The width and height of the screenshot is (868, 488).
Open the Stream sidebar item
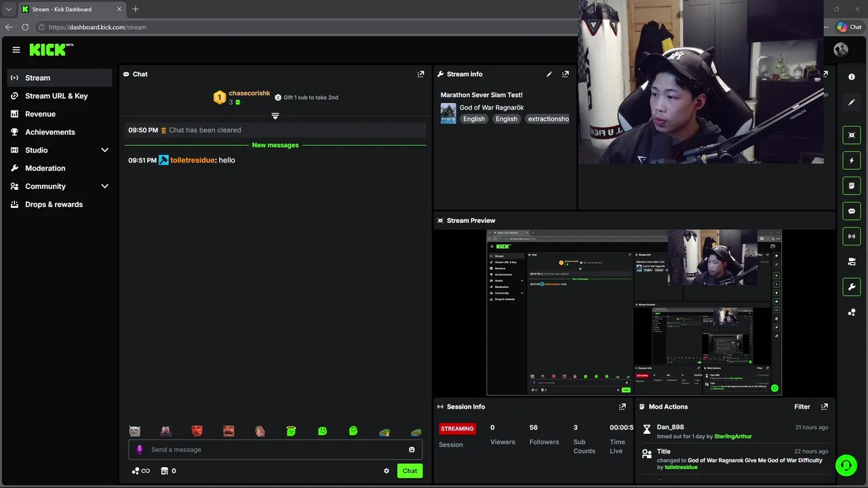click(x=60, y=78)
